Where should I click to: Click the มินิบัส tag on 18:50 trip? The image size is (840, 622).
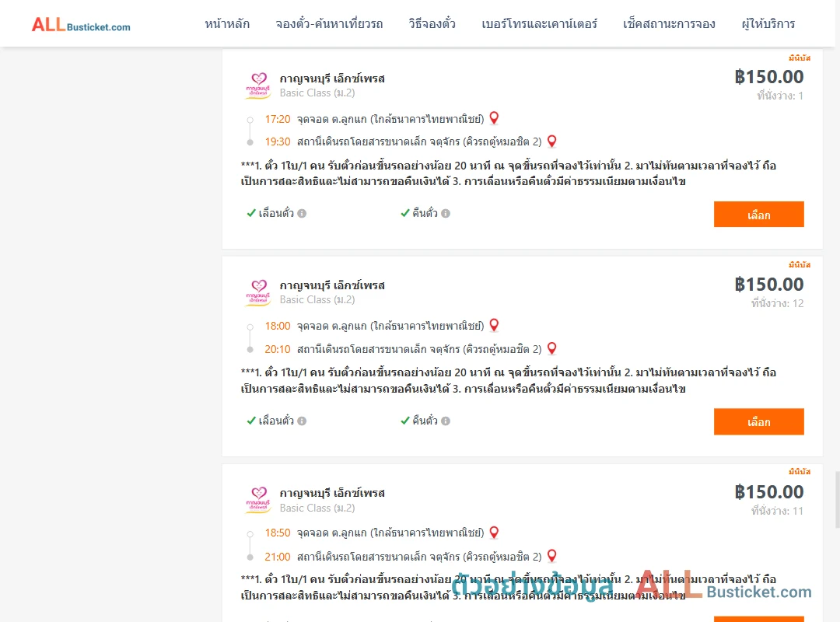(800, 471)
